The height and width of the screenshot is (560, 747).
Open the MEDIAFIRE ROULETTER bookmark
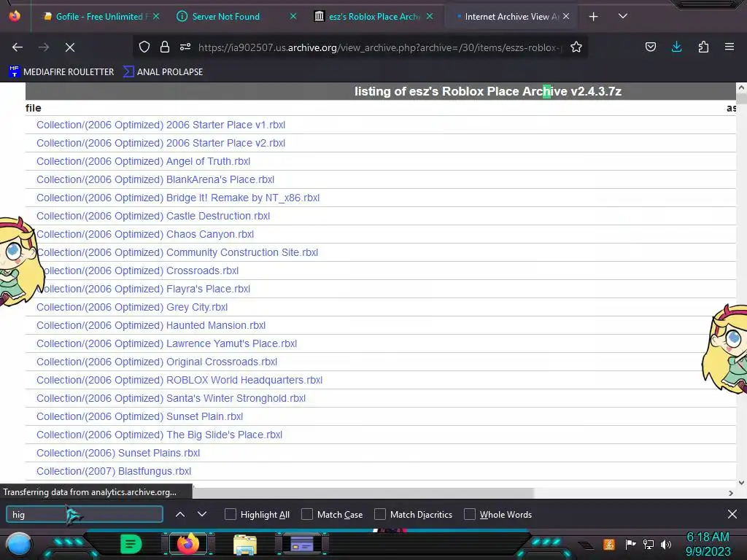[x=61, y=72]
